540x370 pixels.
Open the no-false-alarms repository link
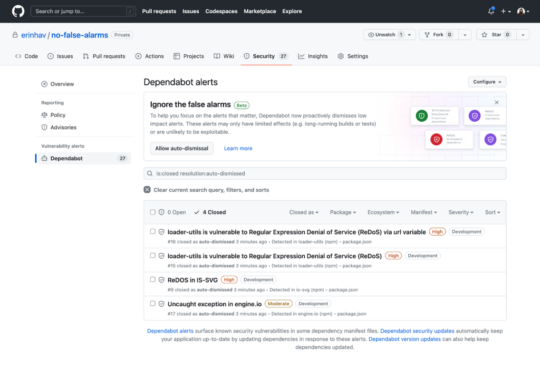click(x=80, y=35)
